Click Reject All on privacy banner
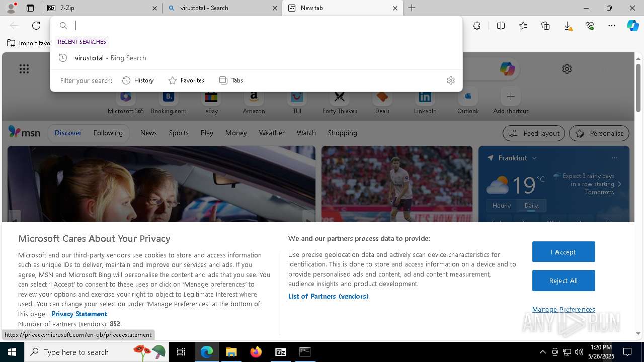644x362 pixels. pos(563,281)
